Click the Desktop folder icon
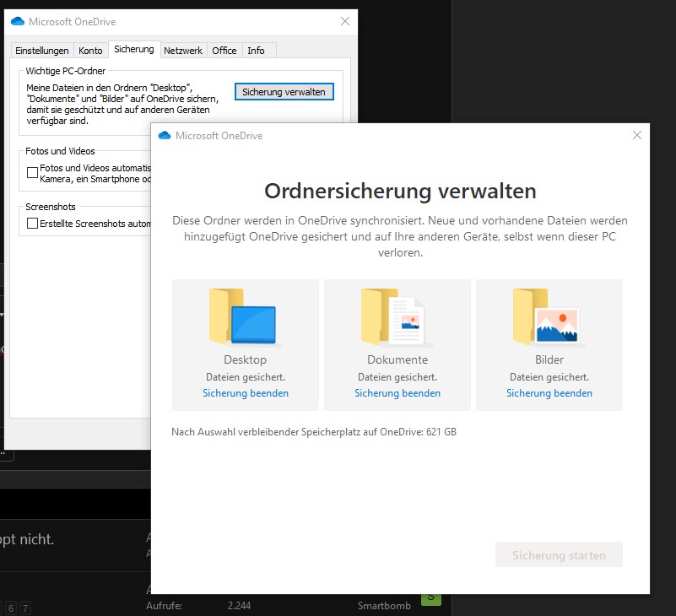This screenshot has width=676, height=616. (243, 317)
